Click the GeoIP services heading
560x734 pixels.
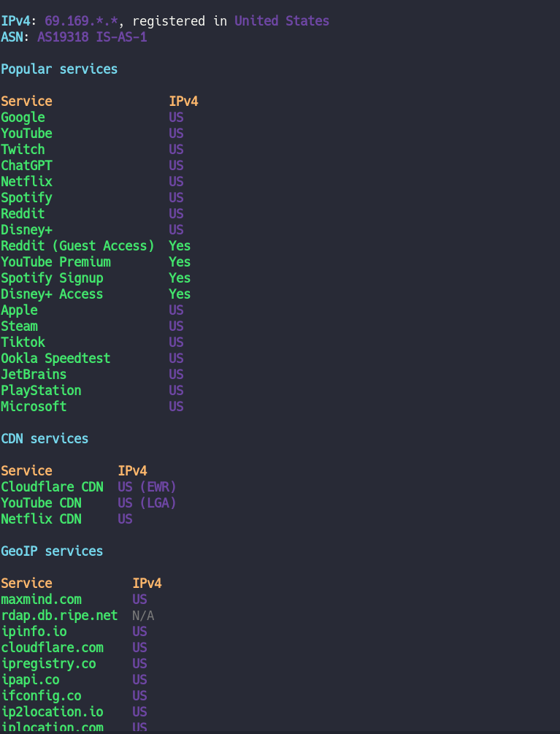pos(52,551)
